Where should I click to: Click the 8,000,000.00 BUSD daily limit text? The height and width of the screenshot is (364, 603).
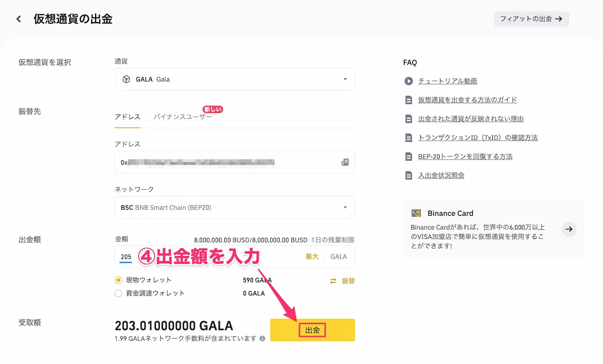coord(251,240)
